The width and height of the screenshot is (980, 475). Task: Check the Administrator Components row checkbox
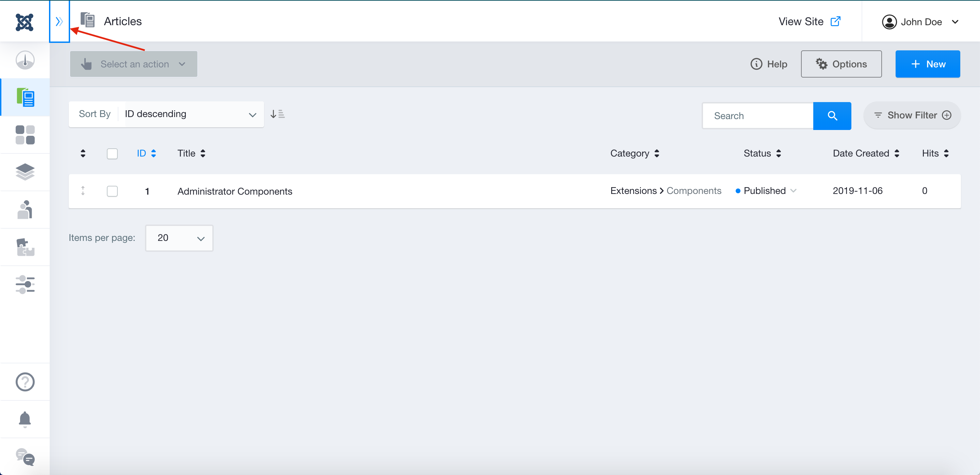(x=112, y=191)
